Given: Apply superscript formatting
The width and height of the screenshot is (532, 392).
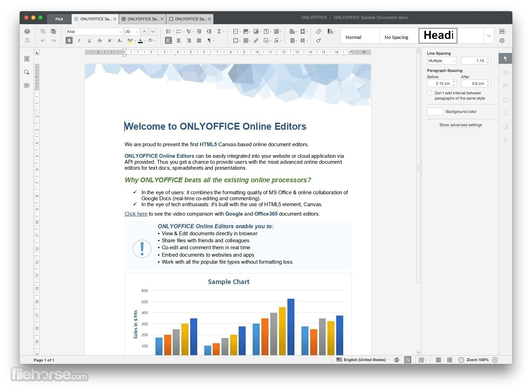Looking at the screenshot, I should 110,41.
